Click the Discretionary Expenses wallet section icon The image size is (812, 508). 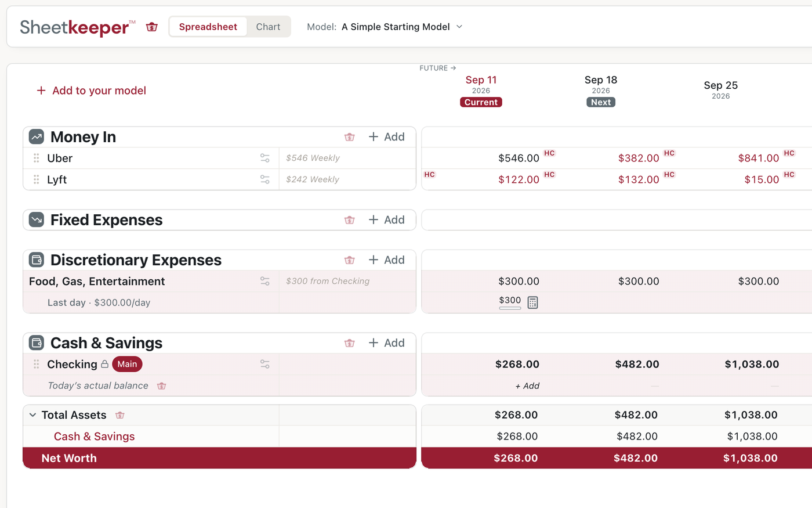pyautogui.click(x=37, y=260)
